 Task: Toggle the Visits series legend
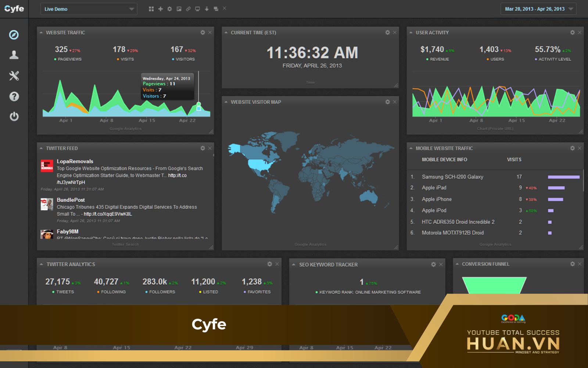[125, 59]
